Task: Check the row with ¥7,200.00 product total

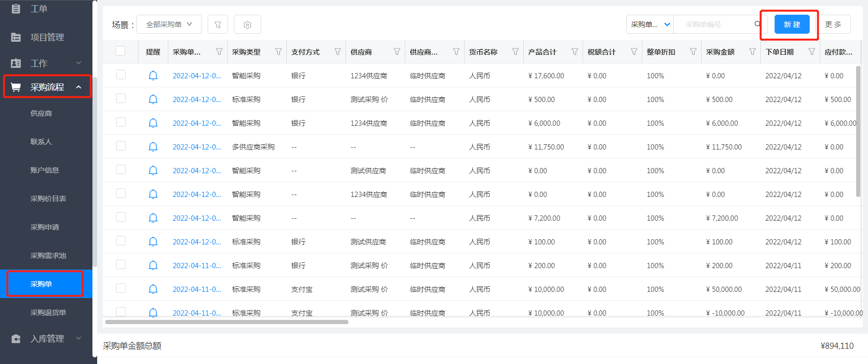Action: point(121,217)
